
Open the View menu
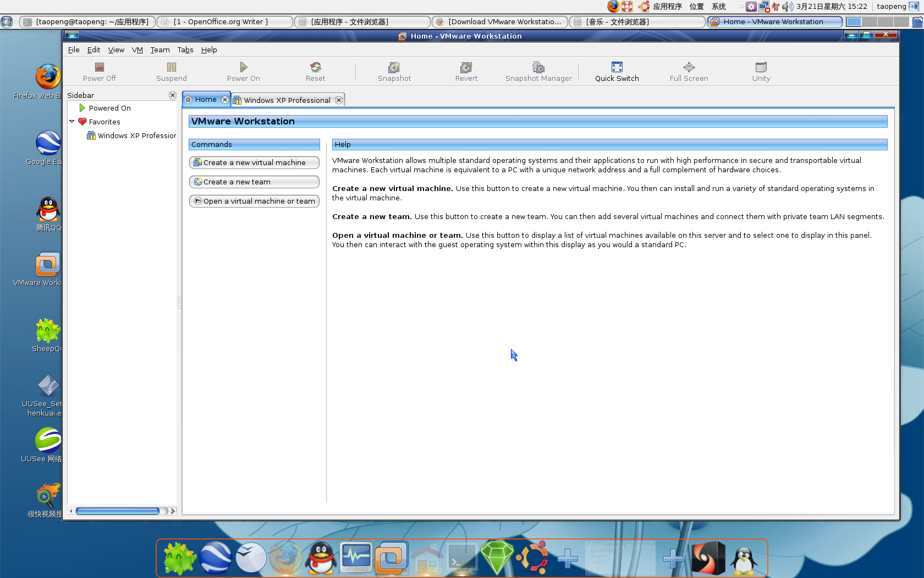tap(116, 50)
